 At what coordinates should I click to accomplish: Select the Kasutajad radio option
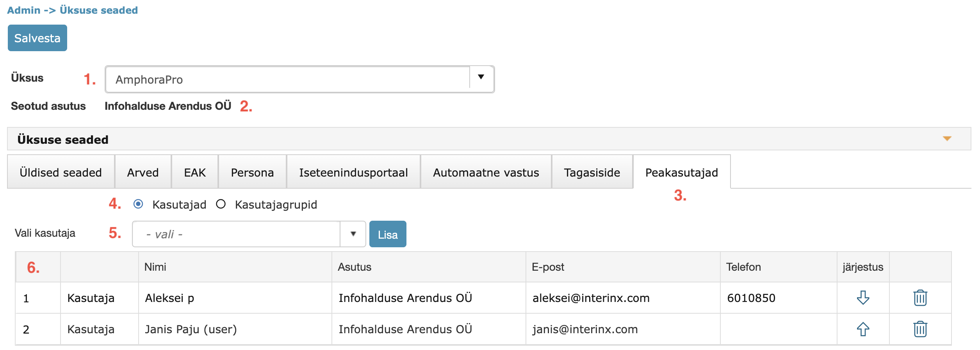tap(138, 204)
